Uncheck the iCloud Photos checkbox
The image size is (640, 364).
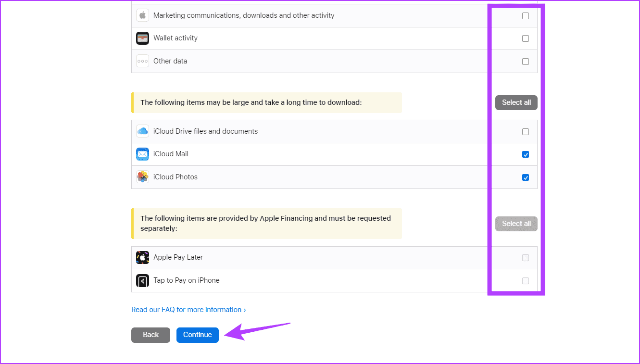tap(526, 177)
